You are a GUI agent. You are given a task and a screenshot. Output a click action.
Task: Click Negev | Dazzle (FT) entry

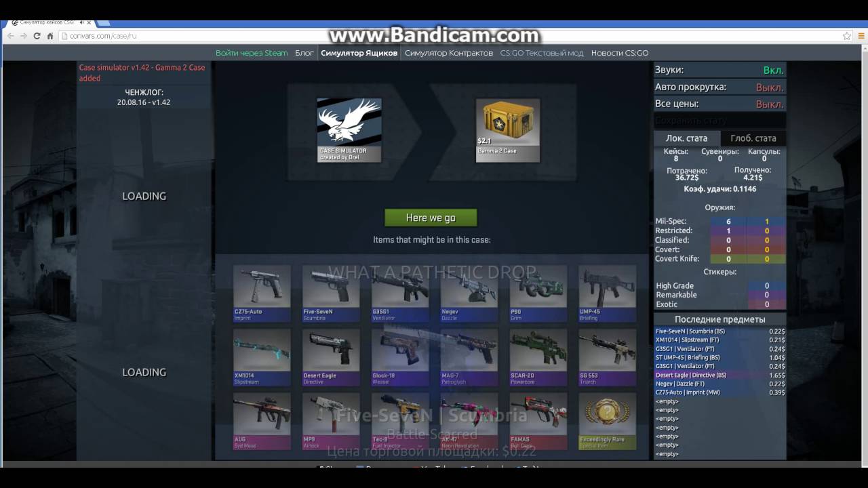719,384
